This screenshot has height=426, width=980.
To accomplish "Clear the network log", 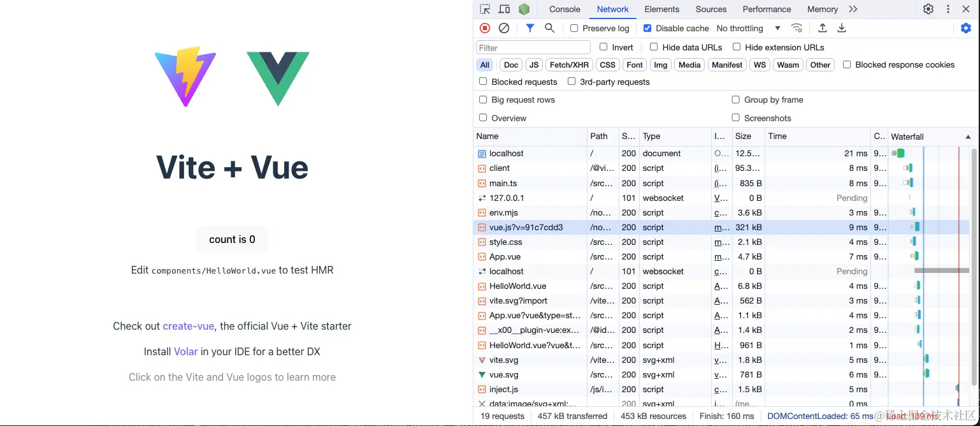I will click(504, 28).
